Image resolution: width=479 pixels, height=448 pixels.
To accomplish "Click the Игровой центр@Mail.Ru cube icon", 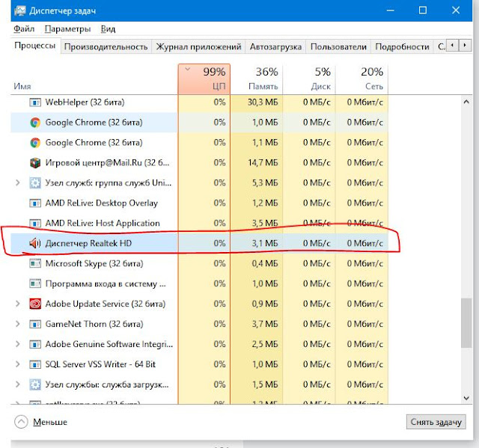I will tap(35, 162).
